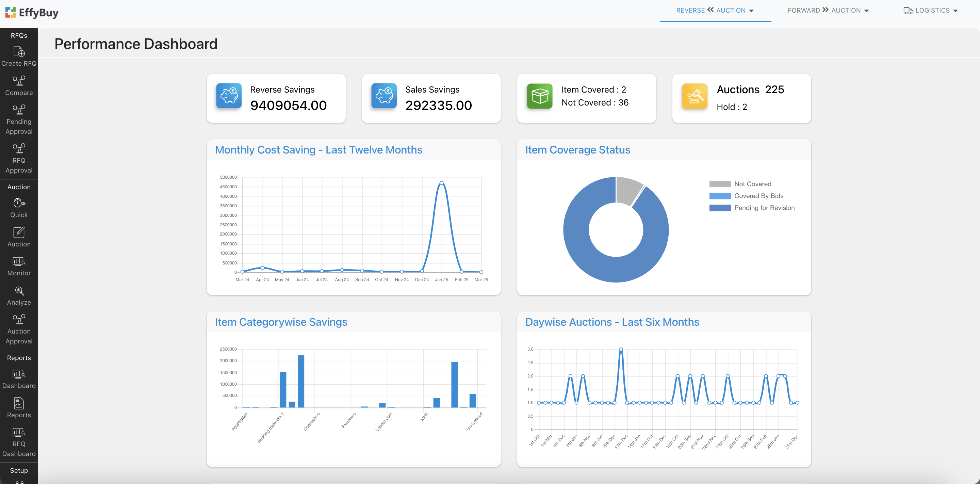Image resolution: width=980 pixels, height=484 pixels.
Task: Open the RFQ Dashboard icon
Action: tap(19, 432)
